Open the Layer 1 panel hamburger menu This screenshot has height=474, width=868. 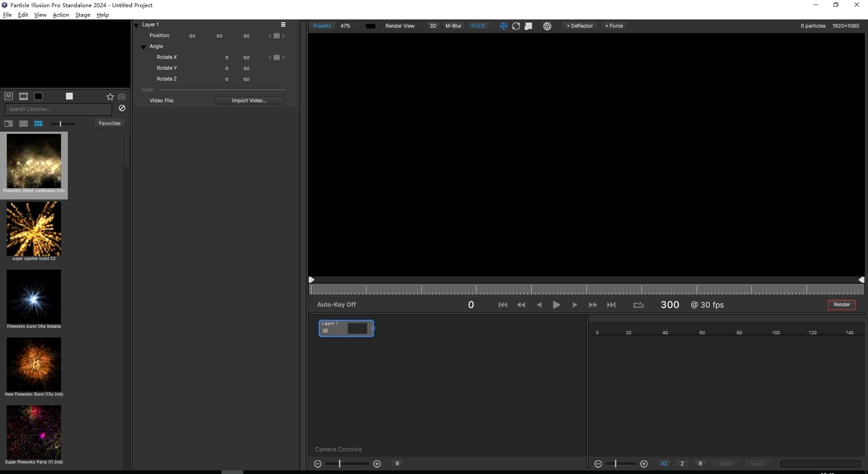click(283, 24)
